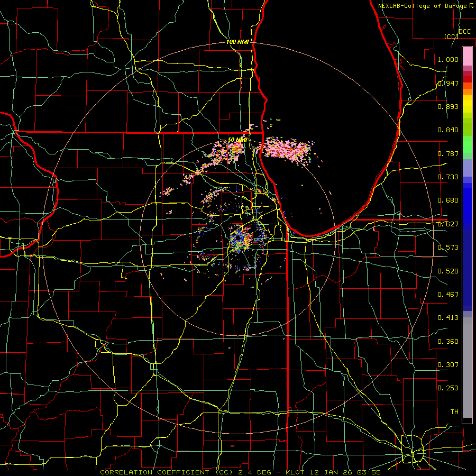Click the 0.253 scale value
The width and height of the screenshot is (476, 476).
click(x=448, y=388)
